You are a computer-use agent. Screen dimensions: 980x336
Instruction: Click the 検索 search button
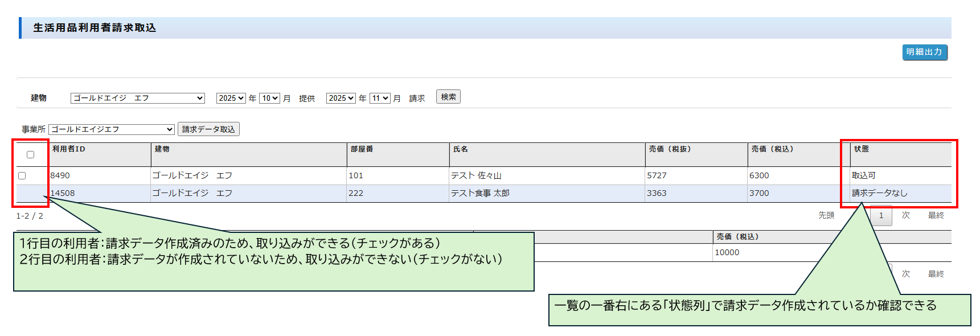[x=448, y=97]
